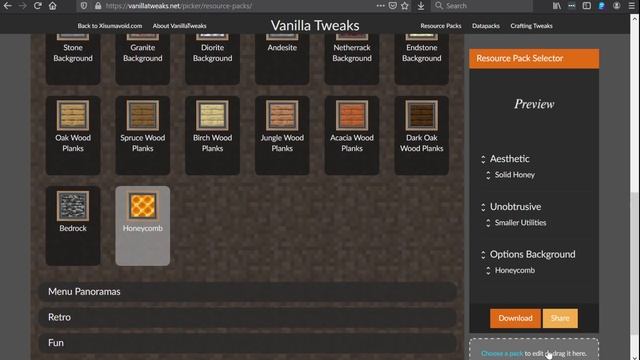
Task: Select the Dark Oak Wood Planks background
Action: [422, 135]
